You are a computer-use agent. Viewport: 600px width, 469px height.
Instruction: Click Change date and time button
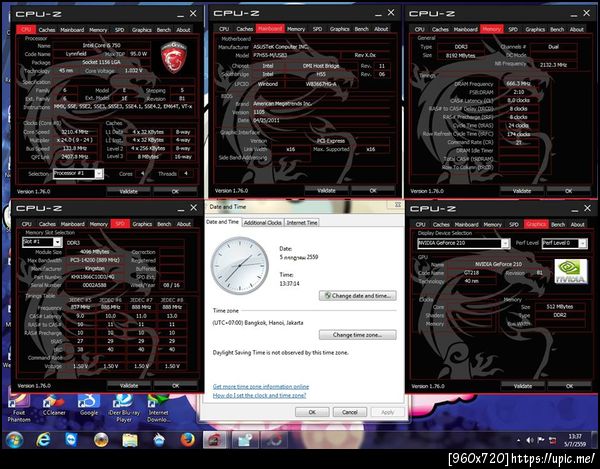(357, 296)
